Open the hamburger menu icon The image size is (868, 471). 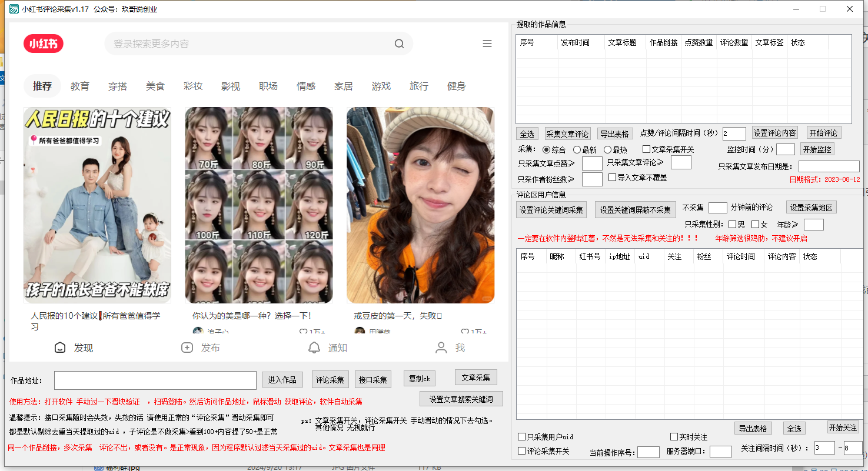tap(487, 44)
